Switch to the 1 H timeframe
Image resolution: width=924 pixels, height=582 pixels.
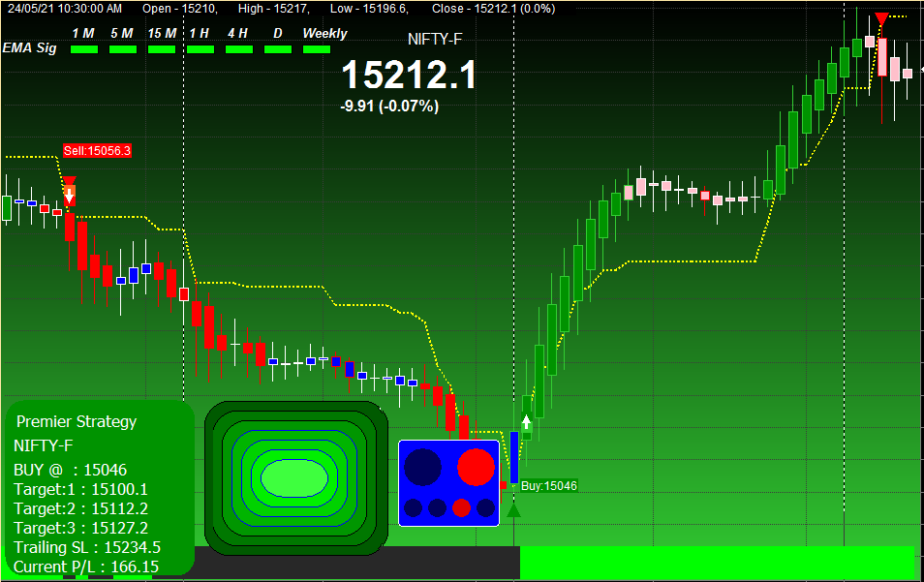tap(200, 33)
